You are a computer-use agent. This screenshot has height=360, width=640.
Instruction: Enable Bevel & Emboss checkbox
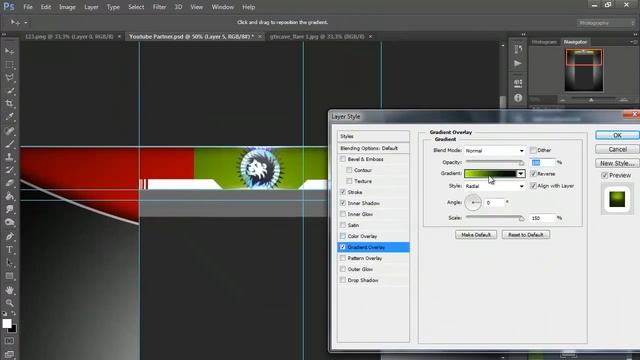point(343,159)
